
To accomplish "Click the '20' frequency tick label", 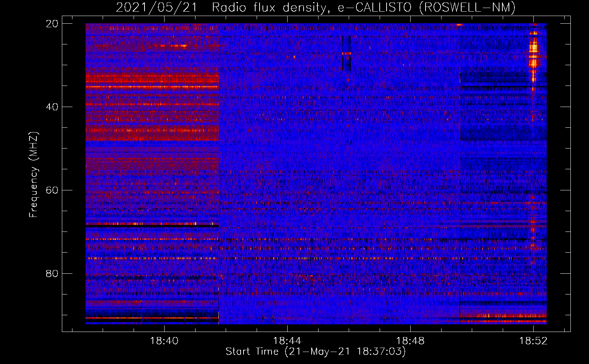I will pyautogui.click(x=52, y=24).
